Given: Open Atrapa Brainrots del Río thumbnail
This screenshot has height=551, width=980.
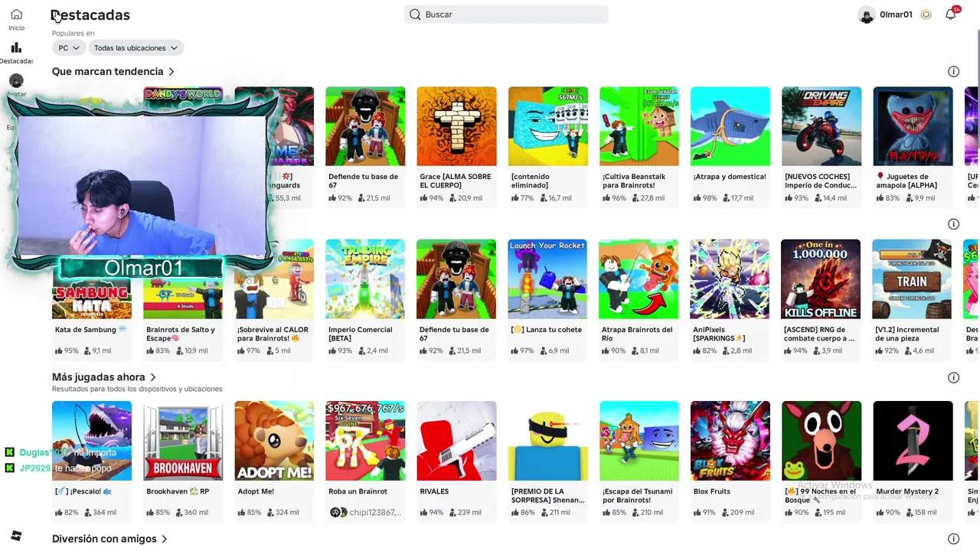Looking at the screenshot, I should click(x=639, y=279).
